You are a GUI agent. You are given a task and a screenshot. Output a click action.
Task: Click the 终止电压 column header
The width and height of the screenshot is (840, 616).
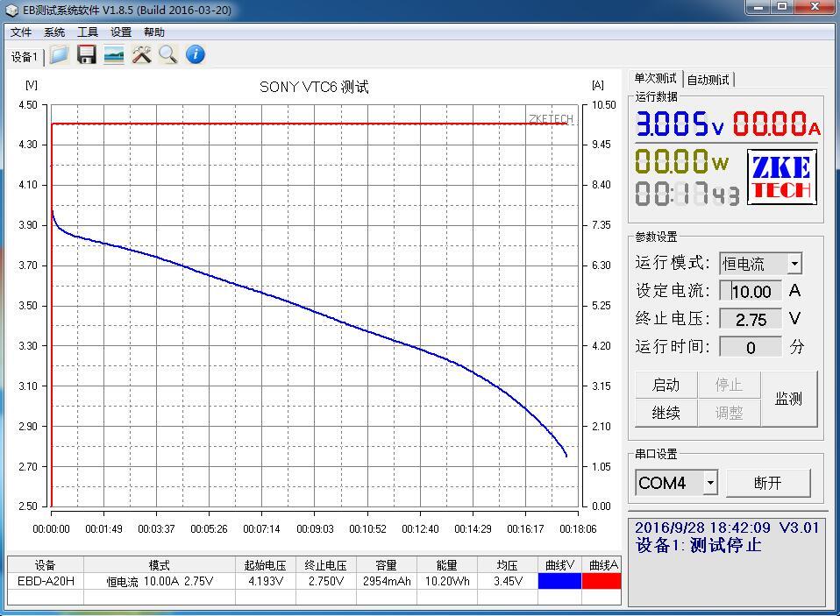pos(325,565)
